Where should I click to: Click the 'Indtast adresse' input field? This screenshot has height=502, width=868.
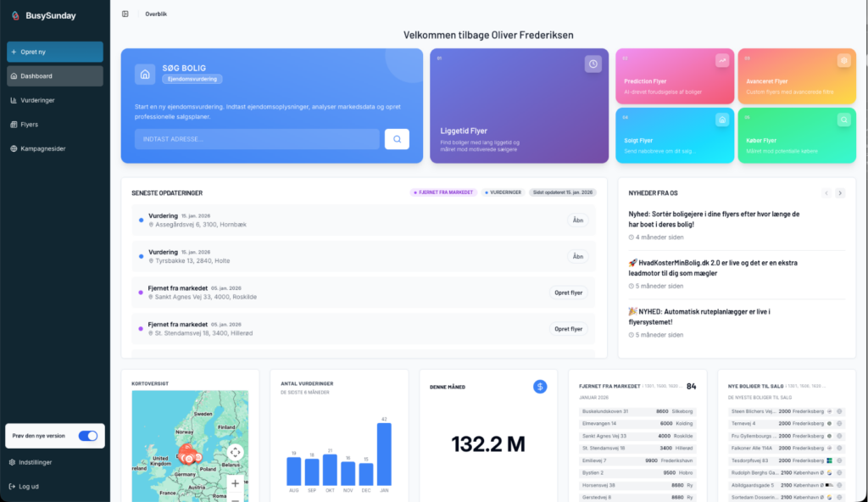point(256,139)
